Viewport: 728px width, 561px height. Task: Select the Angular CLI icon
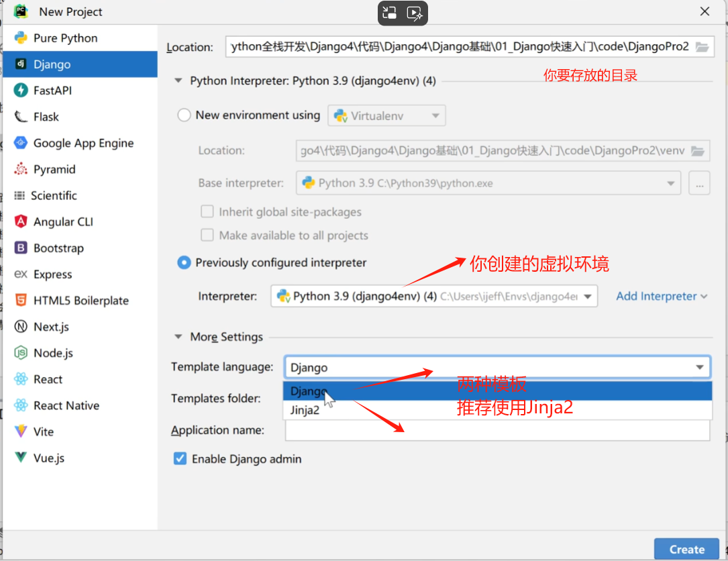[21, 222]
